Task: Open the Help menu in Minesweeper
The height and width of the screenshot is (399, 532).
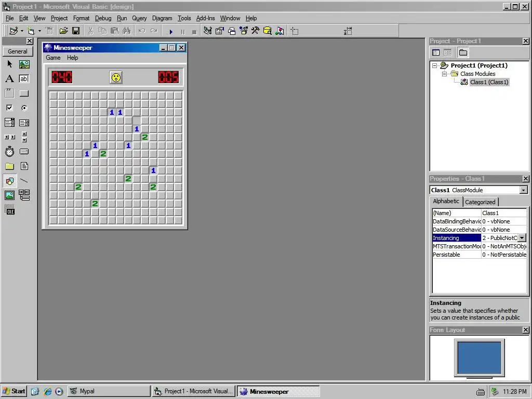Action: pos(72,58)
